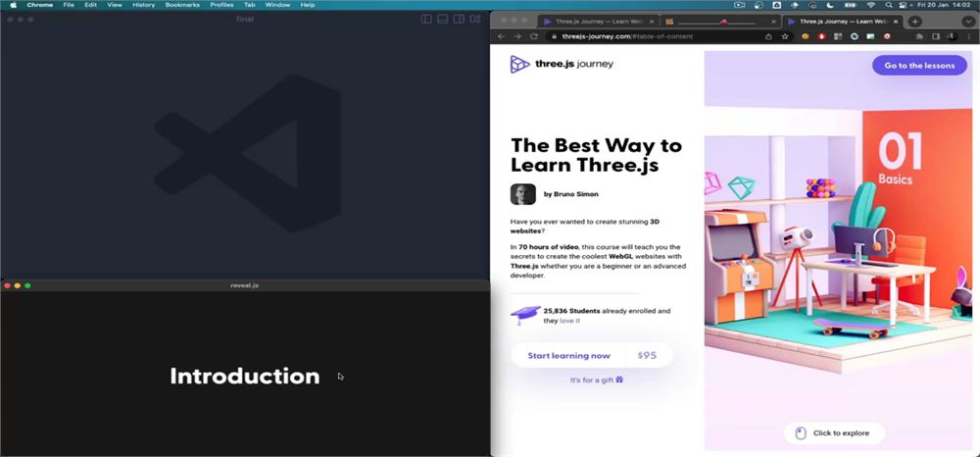Click the share icon in address bar
The width and height of the screenshot is (980, 457).
768,36
